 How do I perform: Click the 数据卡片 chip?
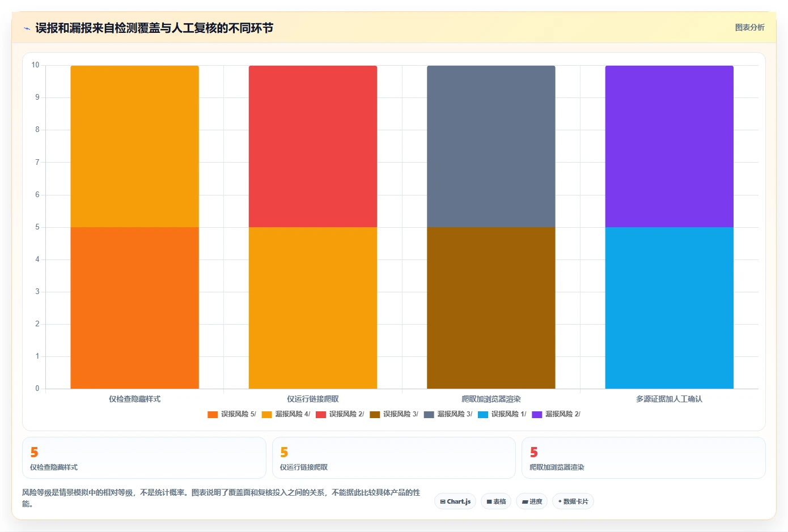[x=573, y=501]
